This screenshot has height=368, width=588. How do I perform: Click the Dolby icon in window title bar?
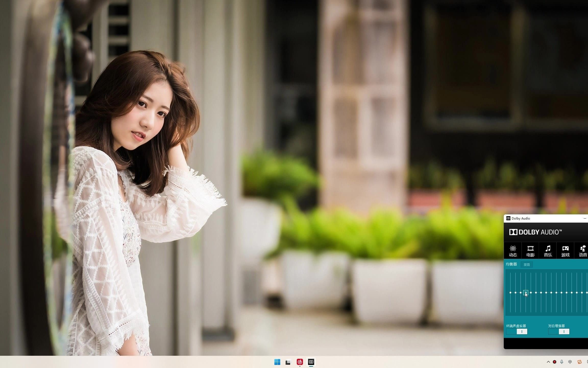click(508, 218)
